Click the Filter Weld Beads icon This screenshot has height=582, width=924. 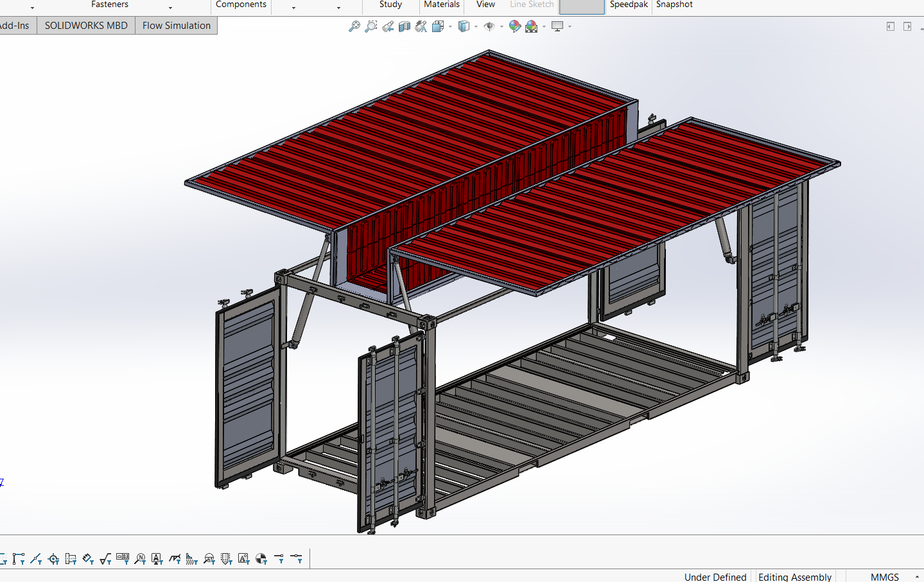192,559
